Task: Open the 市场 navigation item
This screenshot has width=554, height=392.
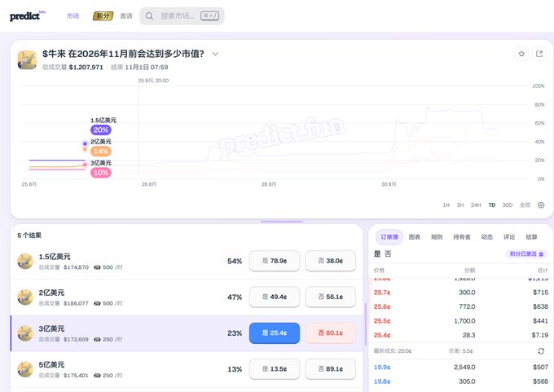Action: (x=73, y=16)
